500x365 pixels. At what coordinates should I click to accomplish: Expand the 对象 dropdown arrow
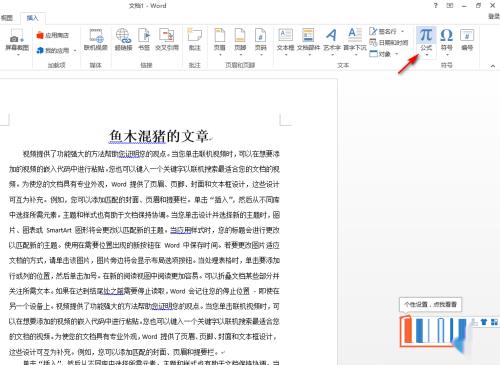397,54
